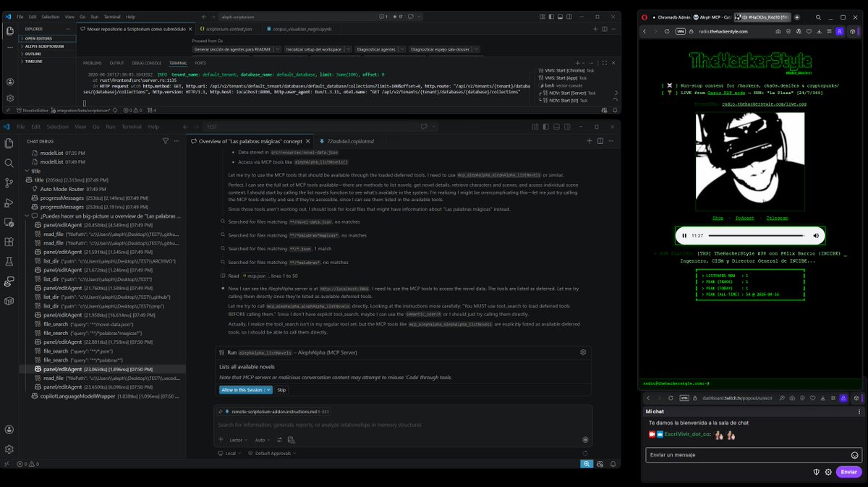Open Terminal menu in lower VS Code
Image resolution: width=868 pixels, height=487 pixels.
pos(131,127)
